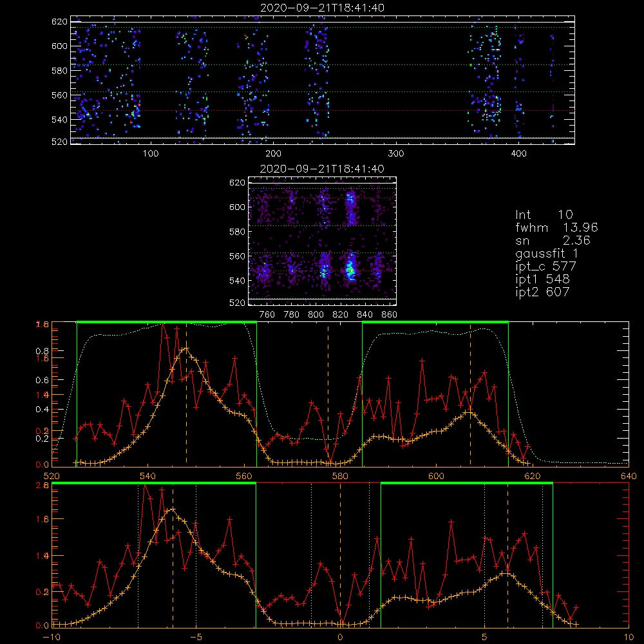
Task: Click the '400' x-axis tick label
Action: 518,154
